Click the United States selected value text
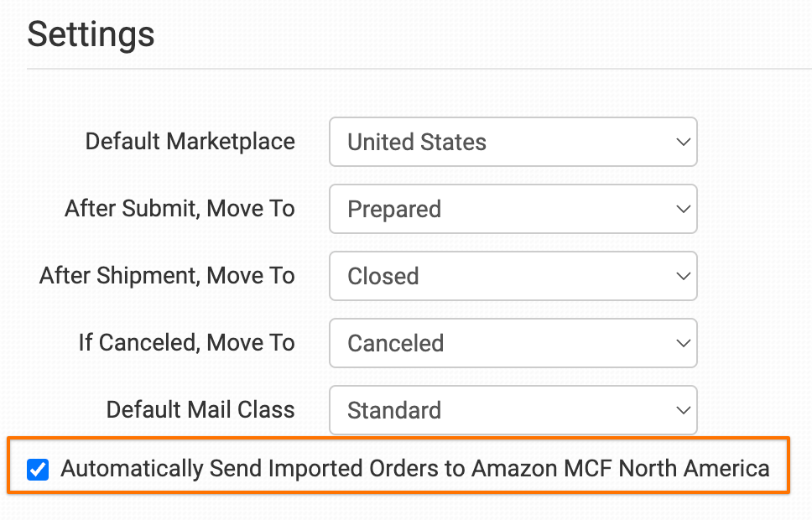Viewport: 812px width, 520px height. click(417, 143)
